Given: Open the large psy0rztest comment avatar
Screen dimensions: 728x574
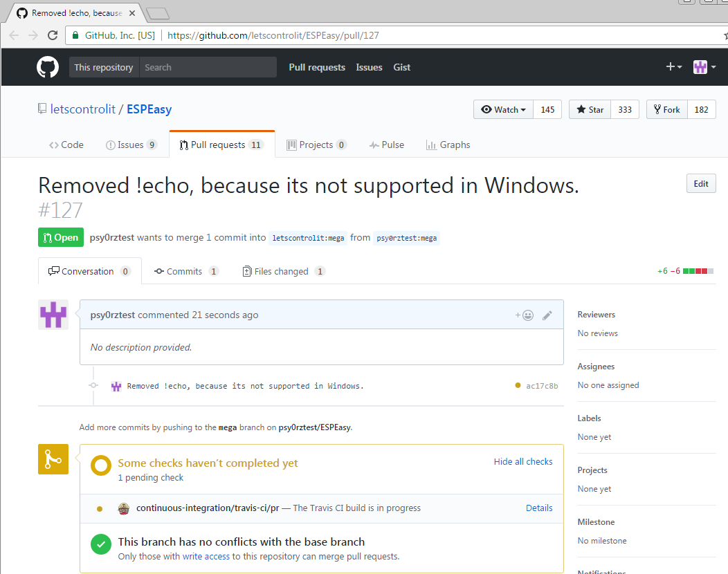Looking at the screenshot, I should (53, 315).
